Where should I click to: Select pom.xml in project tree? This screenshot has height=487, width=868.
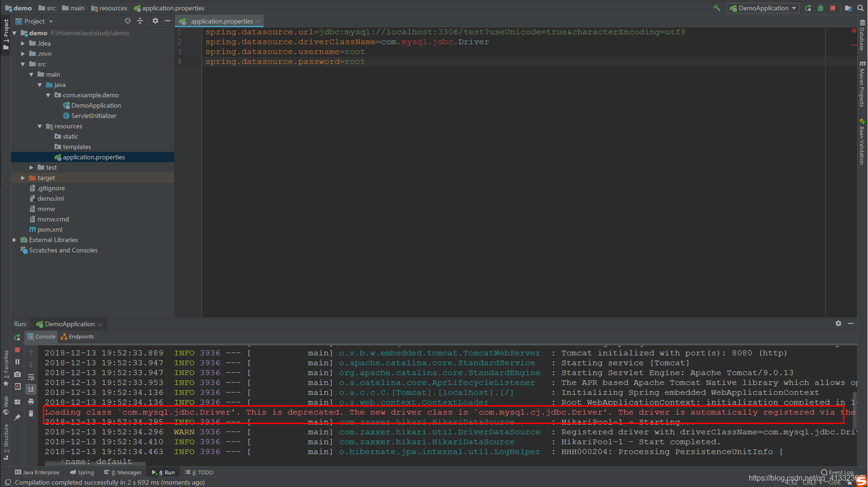50,229
